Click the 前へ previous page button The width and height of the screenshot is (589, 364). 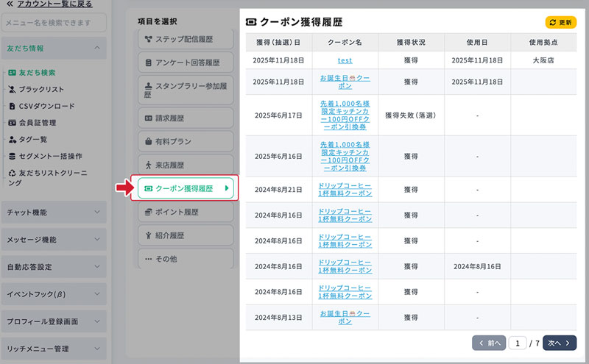click(489, 343)
